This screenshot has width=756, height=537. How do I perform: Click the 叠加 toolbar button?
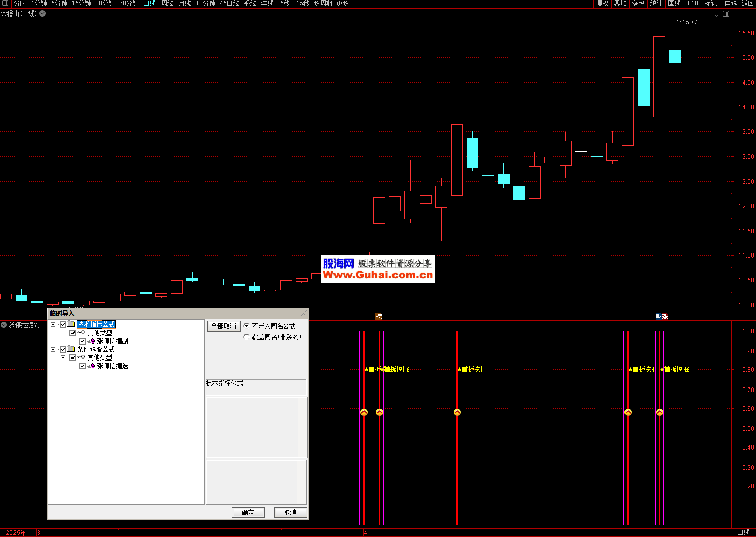click(x=620, y=3)
